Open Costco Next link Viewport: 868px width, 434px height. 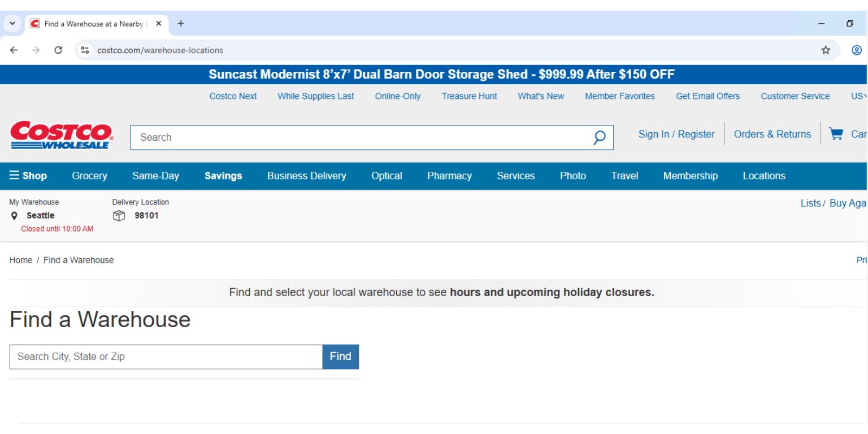233,96
